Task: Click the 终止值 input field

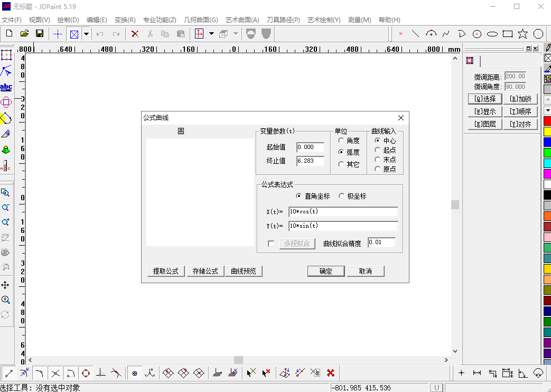Action: pyautogui.click(x=310, y=161)
